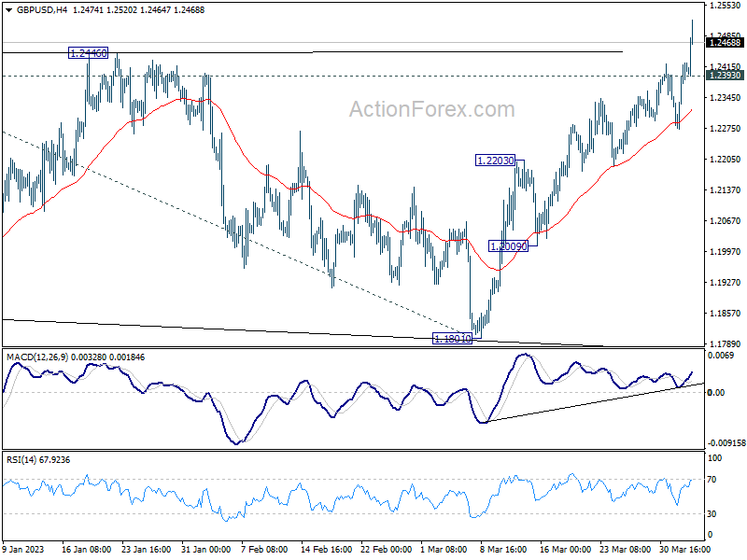The image size is (747, 560).
Task: Select the 1.20090 price label
Action: click(509, 246)
